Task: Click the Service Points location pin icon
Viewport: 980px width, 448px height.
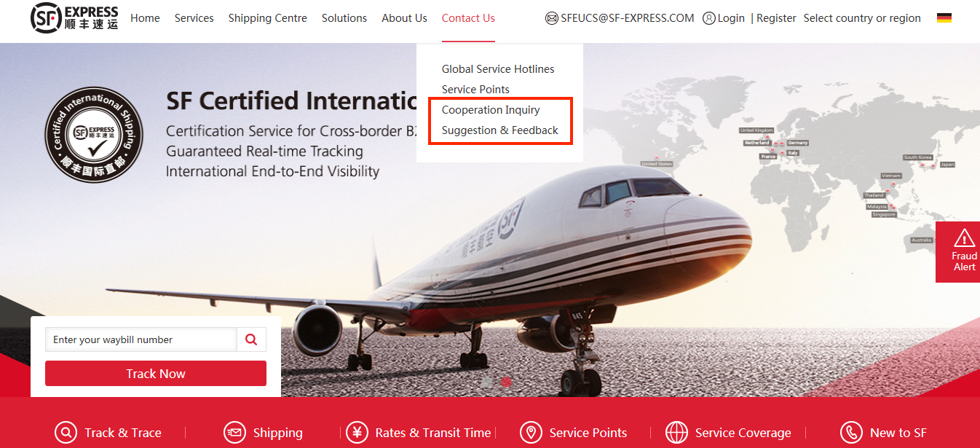Action: pos(531,433)
